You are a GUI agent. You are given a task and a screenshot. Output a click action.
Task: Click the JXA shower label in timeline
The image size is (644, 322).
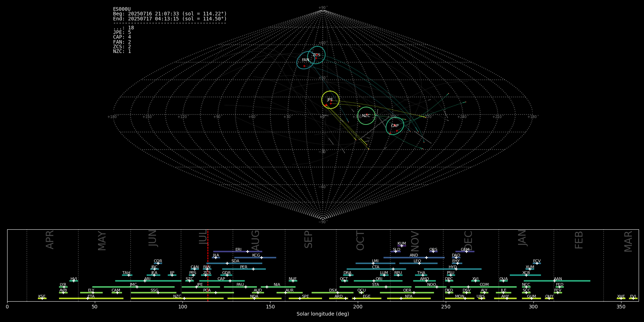coord(216,255)
